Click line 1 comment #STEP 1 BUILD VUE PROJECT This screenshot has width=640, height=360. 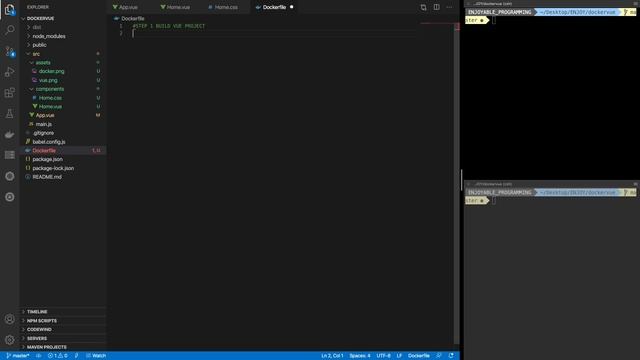tap(169, 26)
